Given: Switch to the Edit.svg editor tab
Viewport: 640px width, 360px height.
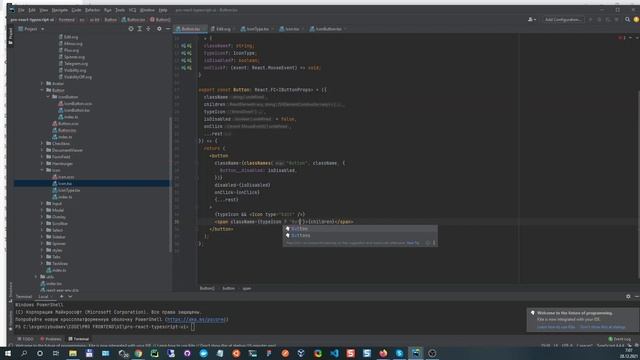Looking at the screenshot, I should point(222,29).
